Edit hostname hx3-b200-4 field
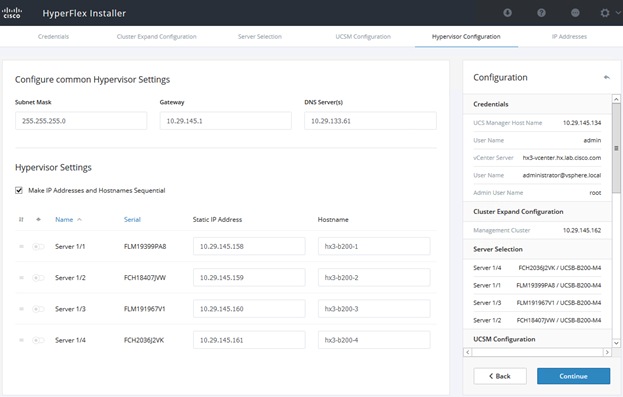This screenshot has height=397, width=623. pos(374,340)
